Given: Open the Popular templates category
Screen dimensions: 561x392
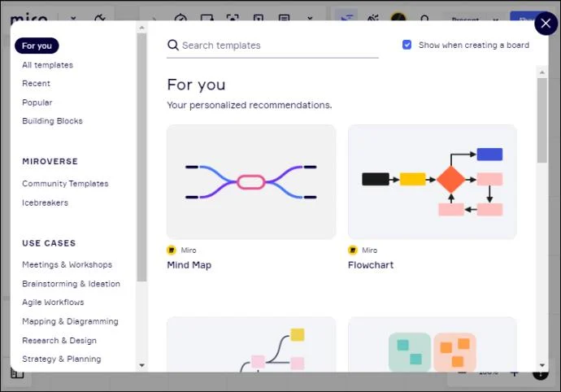Looking at the screenshot, I should click(37, 102).
